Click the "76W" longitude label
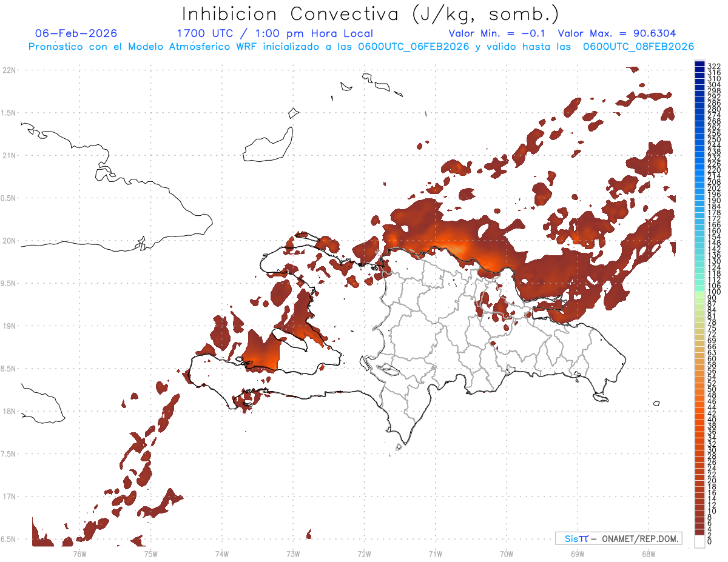 (79, 554)
